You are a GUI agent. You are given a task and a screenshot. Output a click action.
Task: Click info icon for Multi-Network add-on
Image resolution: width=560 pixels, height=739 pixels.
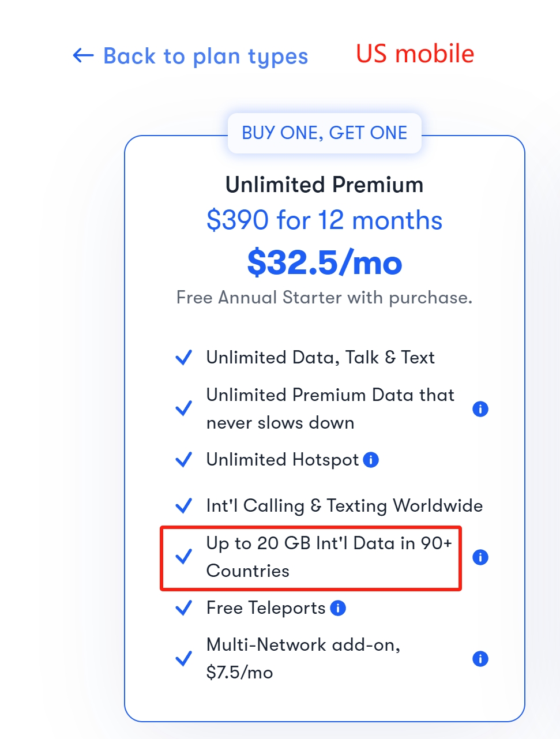pyautogui.click(x=480, y=659)
